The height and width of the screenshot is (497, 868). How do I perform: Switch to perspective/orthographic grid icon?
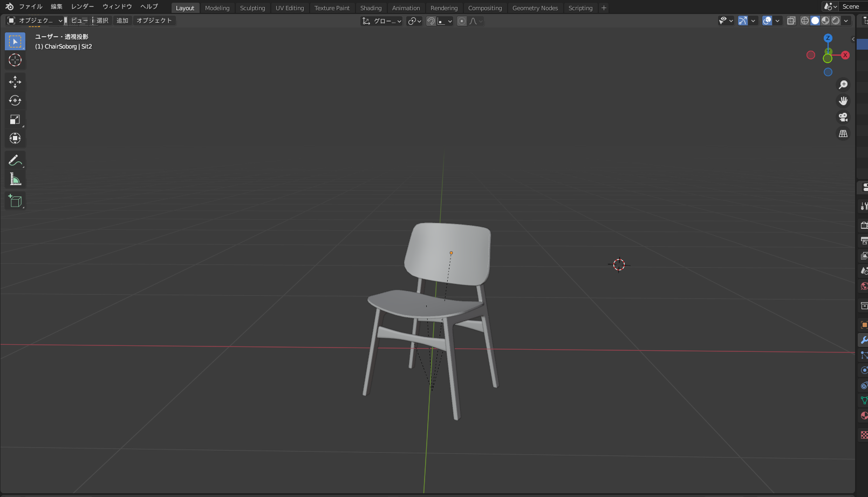click(x=843, y=133)
